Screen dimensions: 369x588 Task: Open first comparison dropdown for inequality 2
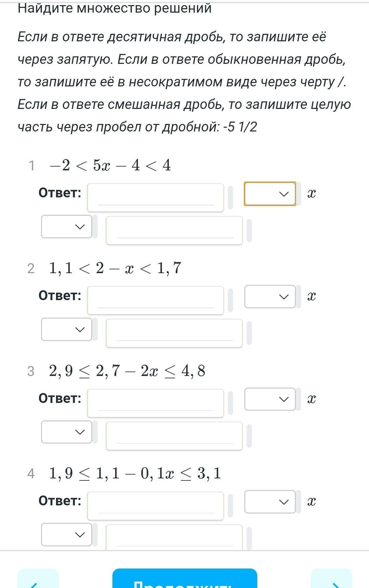[270, 296]
